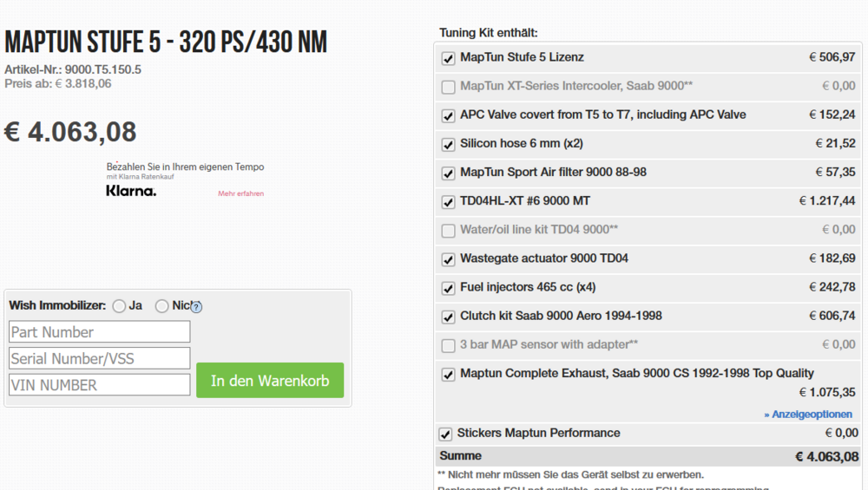Click the Lizenz price € 506,97
868x490 pixels.
coord(832,57)
